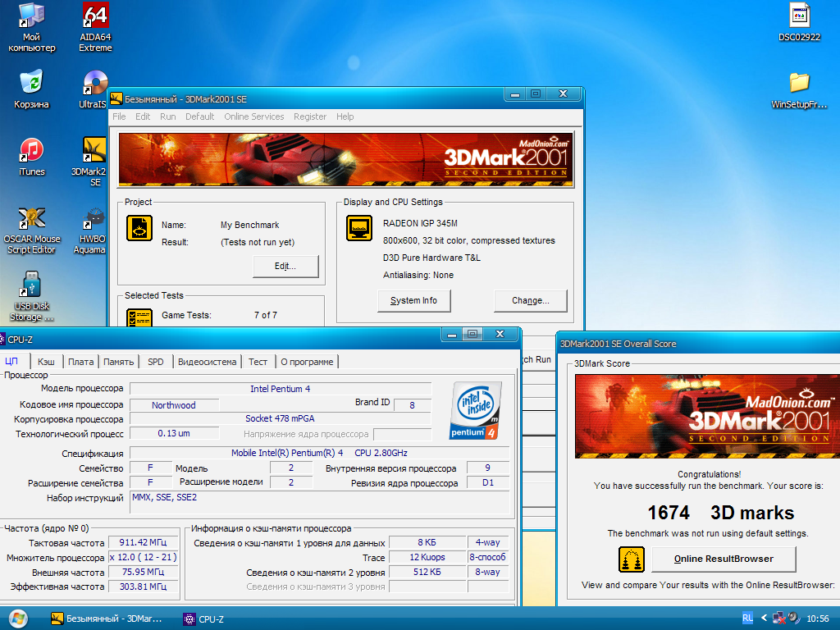The image size is (840, 630).
Task: Click the Project icon in 3DMark2001 window
Action: [139, 228]
